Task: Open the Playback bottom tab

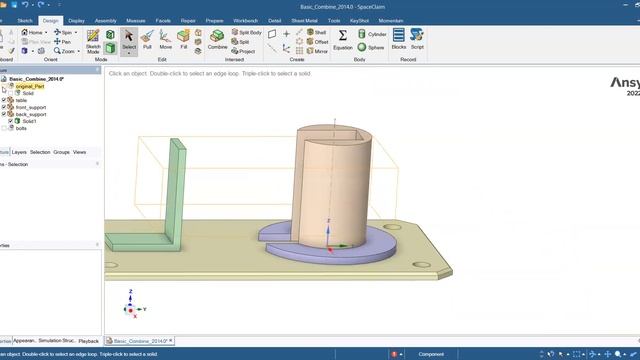Action: click(x=89, y=341)
